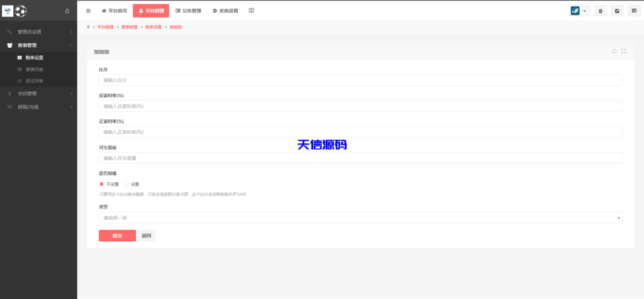
Task: Click the water-drop theme icon in sidebar header
Action: click(x=67, y=11)
